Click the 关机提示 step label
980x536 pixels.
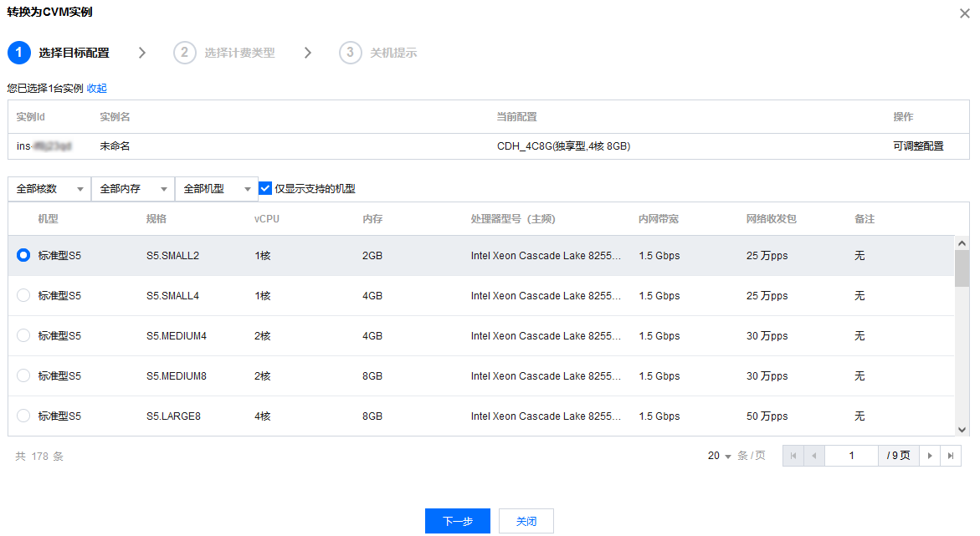click(x=393, y=54)
